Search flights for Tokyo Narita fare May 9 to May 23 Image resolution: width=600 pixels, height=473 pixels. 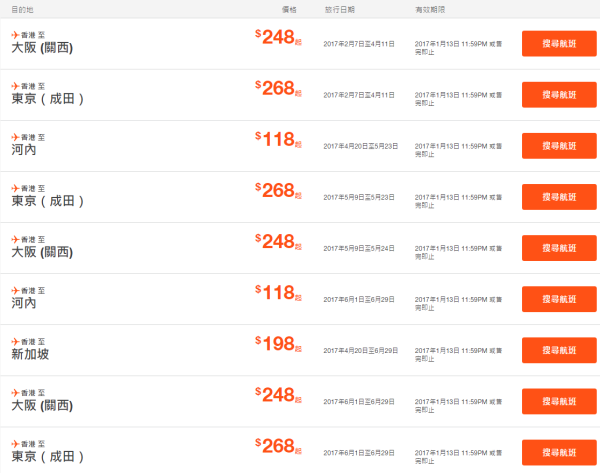(559, 197)
